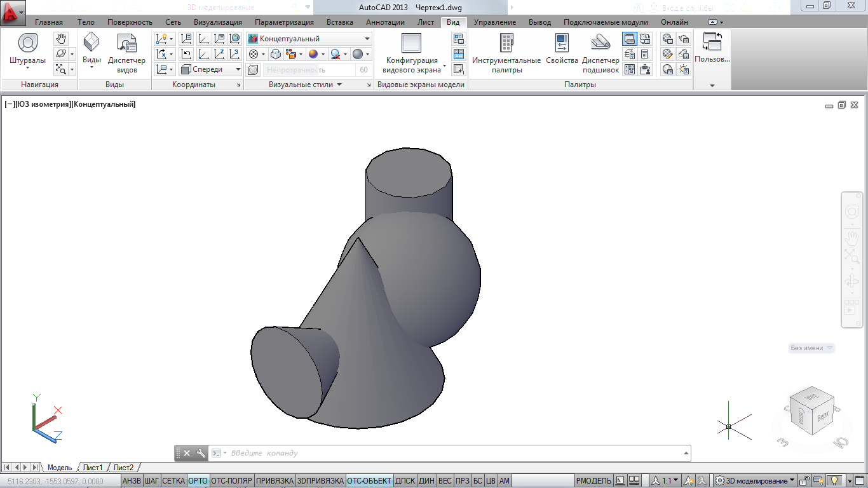Select the Pan hand tool icon

point(61,39)
